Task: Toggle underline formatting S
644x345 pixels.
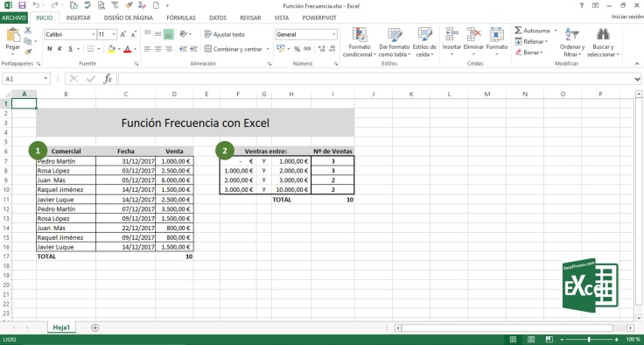Action: 71,49
